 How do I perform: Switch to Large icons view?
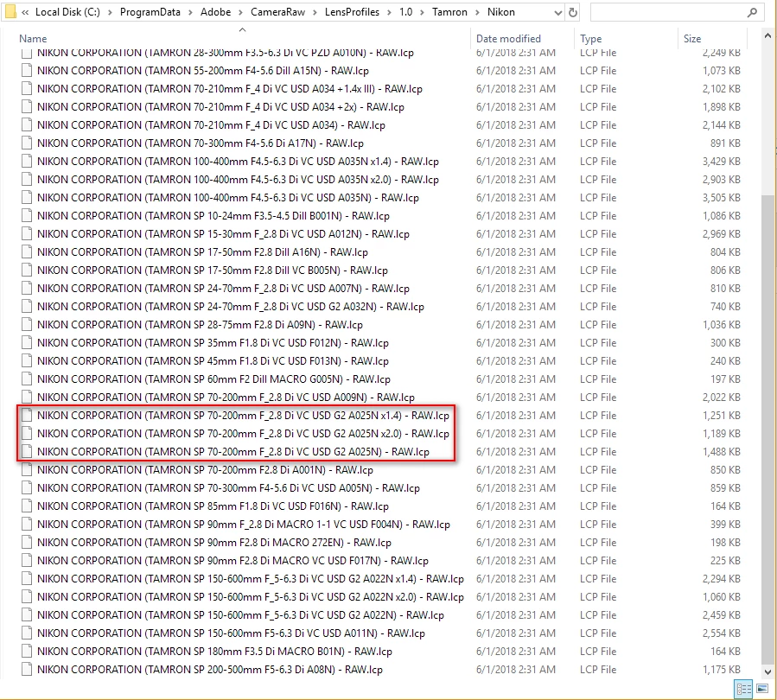[x=761, y=689]
